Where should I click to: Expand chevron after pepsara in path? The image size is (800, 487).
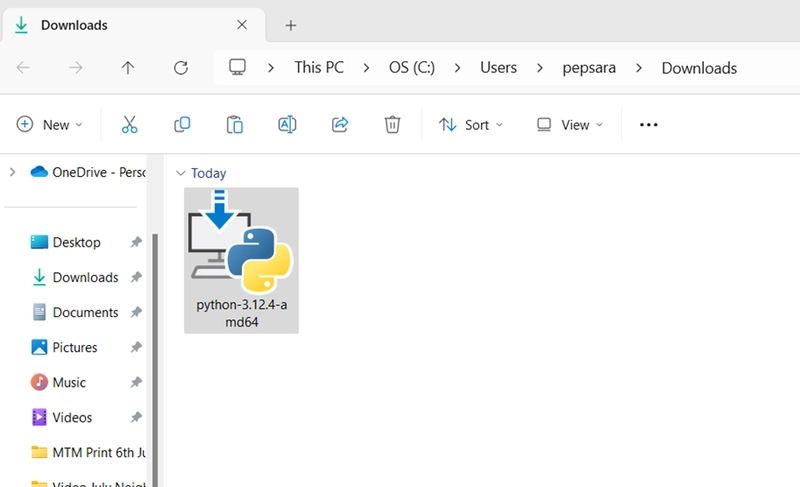tap(639, 68)
